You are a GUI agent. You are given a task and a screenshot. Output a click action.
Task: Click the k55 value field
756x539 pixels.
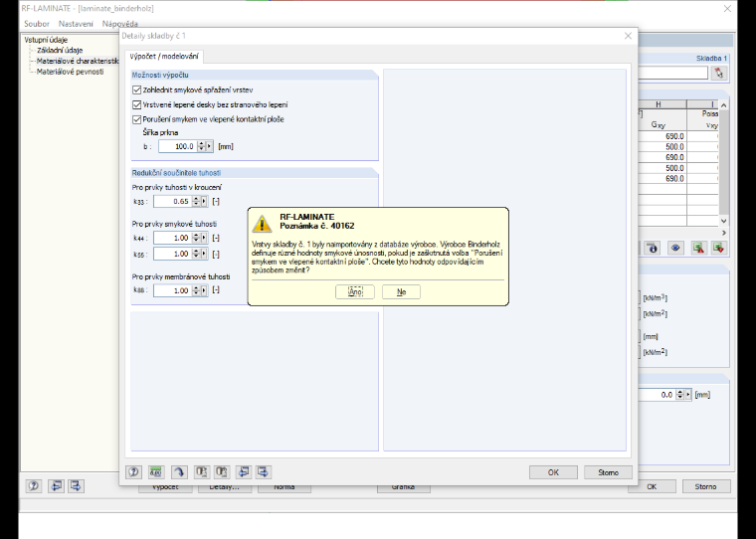point(173,254)
